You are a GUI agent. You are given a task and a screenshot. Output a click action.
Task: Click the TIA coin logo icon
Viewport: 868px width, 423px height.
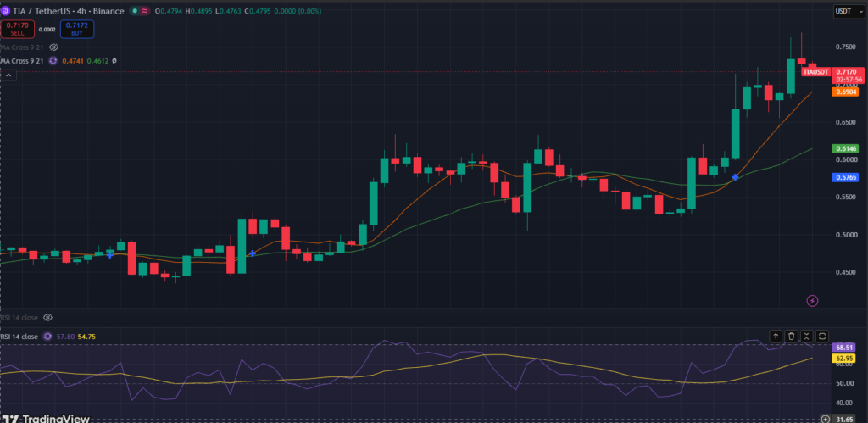pyautogui.click(x=6, y=11)
